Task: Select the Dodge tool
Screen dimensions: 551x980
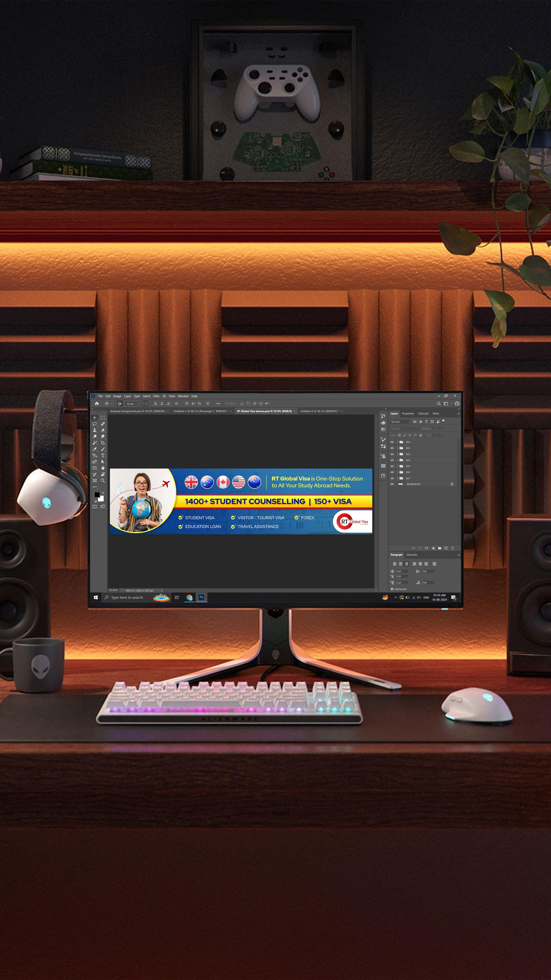Action: tap(95, 436)
